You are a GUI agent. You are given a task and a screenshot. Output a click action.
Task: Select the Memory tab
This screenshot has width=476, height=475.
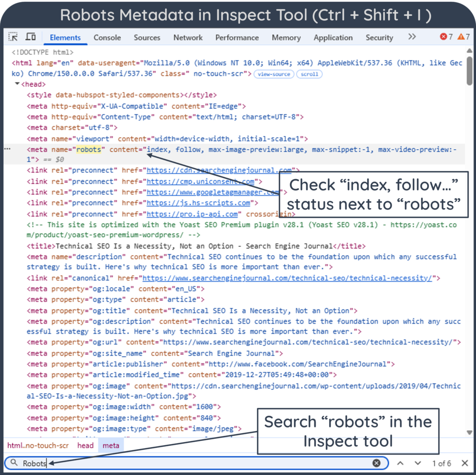tap(286, 38)
